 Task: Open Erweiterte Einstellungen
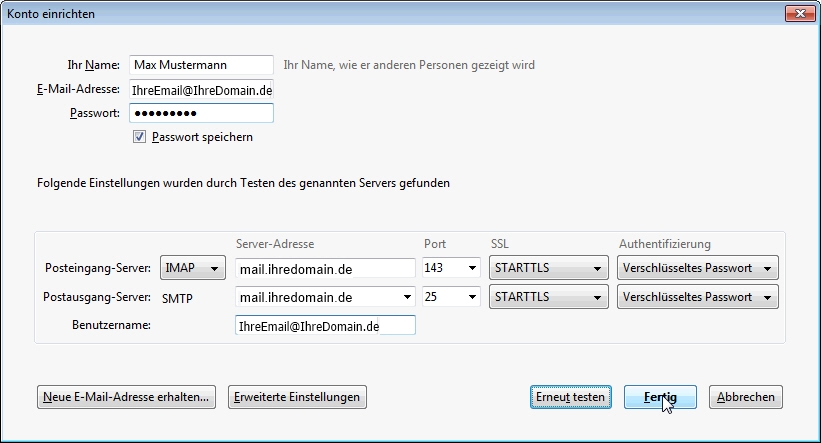tap(297, 397)
